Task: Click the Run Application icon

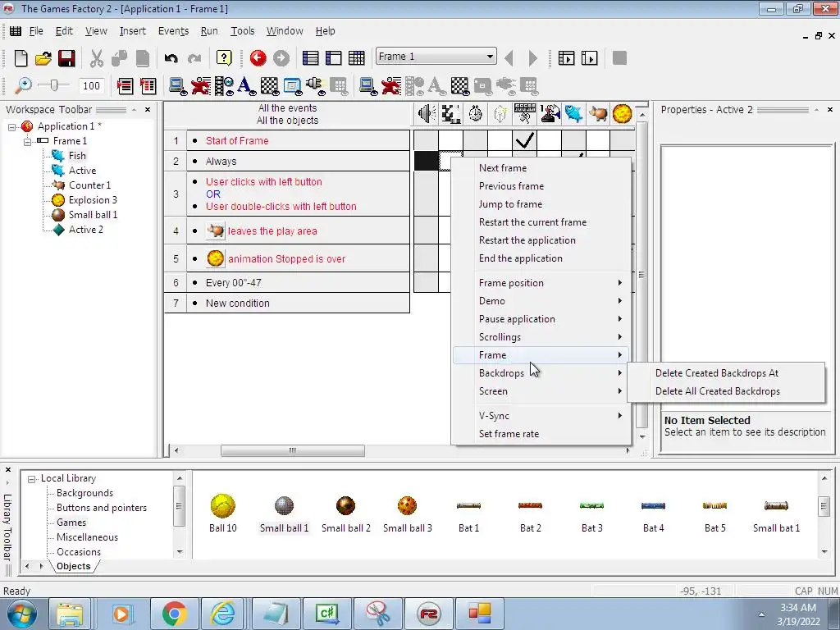Action: coord(566,58)
